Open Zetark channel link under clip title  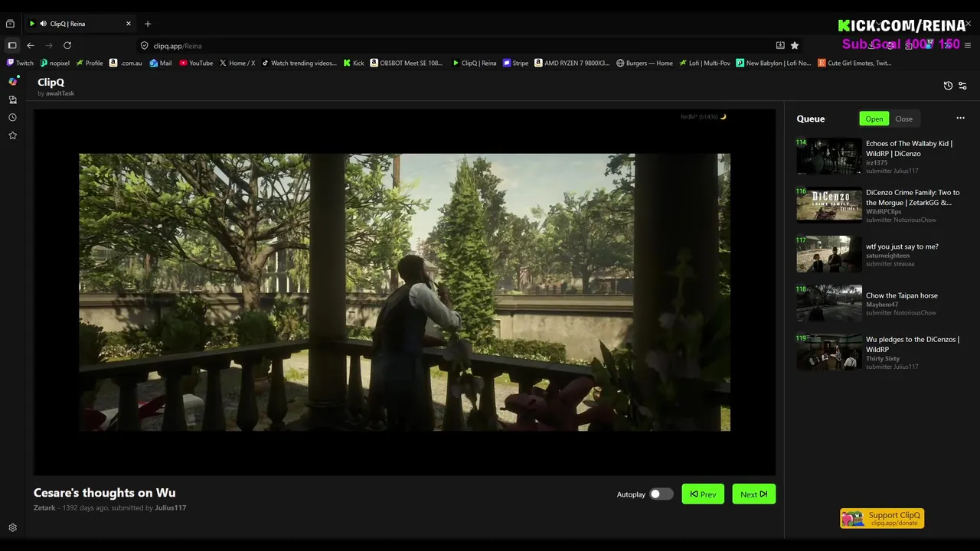tap(44, 507)
